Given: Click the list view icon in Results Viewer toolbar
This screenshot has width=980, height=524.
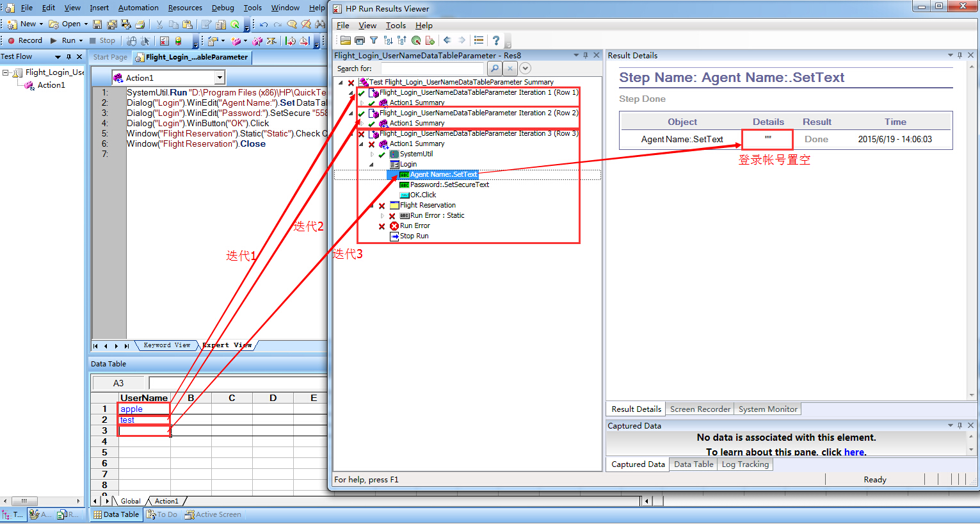Looking at the screenshot, I should tap(478, 40).
